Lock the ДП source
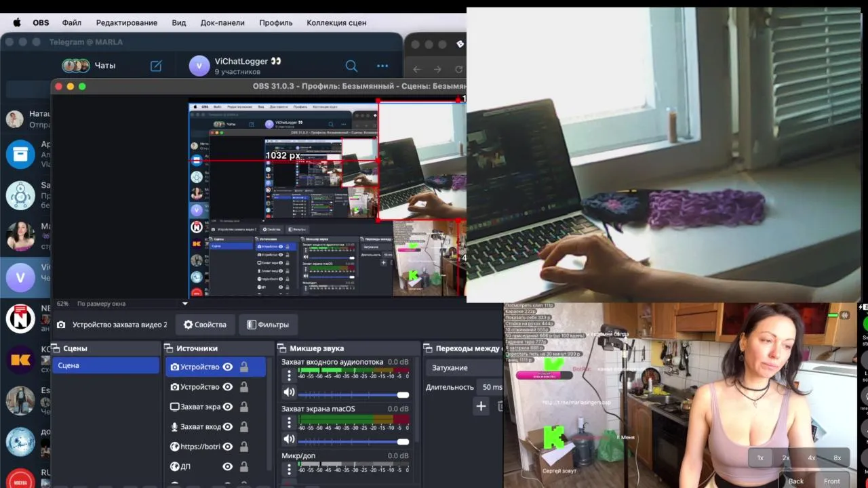The height and width of the screenshot is (488, 868). pyautogui.click(x=243, y=466)
